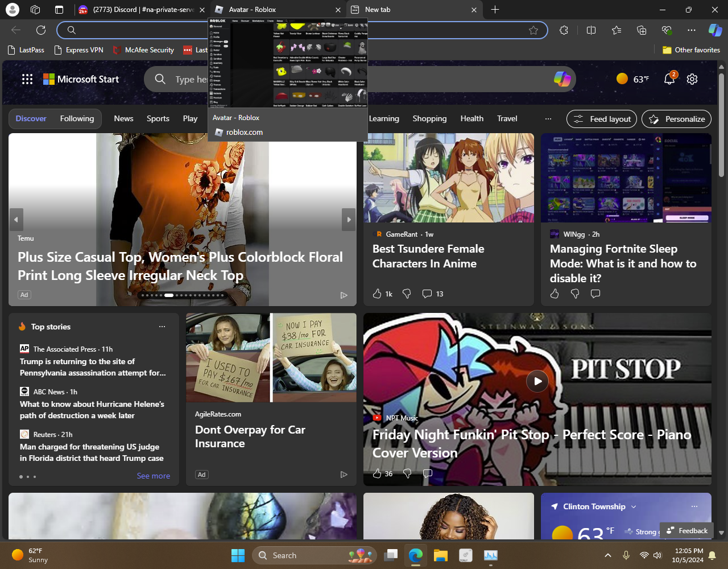Screen dimensions: 728x569
Task: Open ad choices icon on Car Insurance ad
Action: point(344,474)
